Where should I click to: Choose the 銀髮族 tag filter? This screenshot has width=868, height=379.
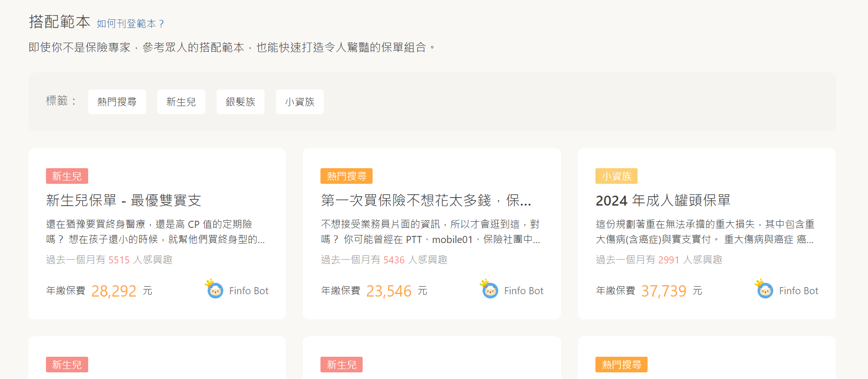click(x=240, y=102)
